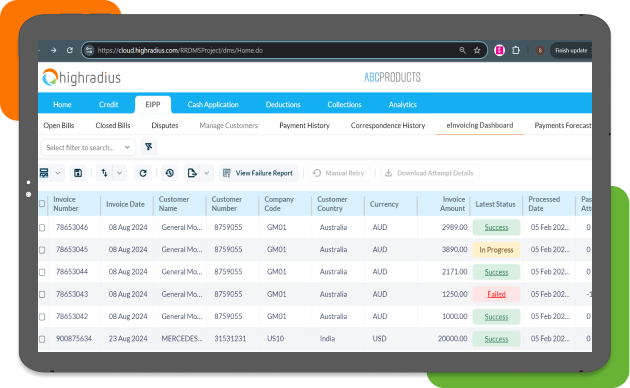Click the export document icon
Screen dimensions: 630x388
(x=192, y=173)
